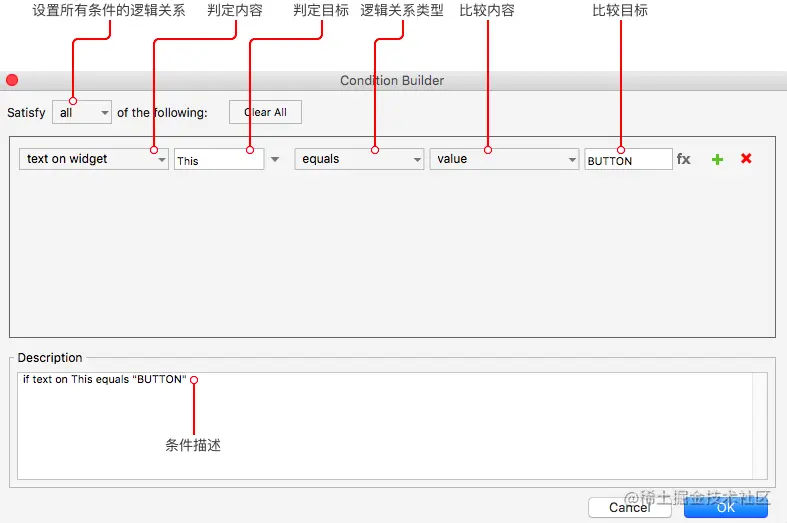This screenshot has height=523, width=787.
Task: Click the Cancel button
Action: click(629, 507)
